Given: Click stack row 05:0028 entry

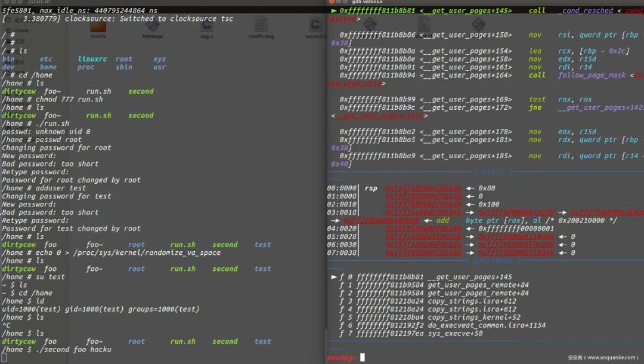Looking at the screenshot, I should coord(451,237).
